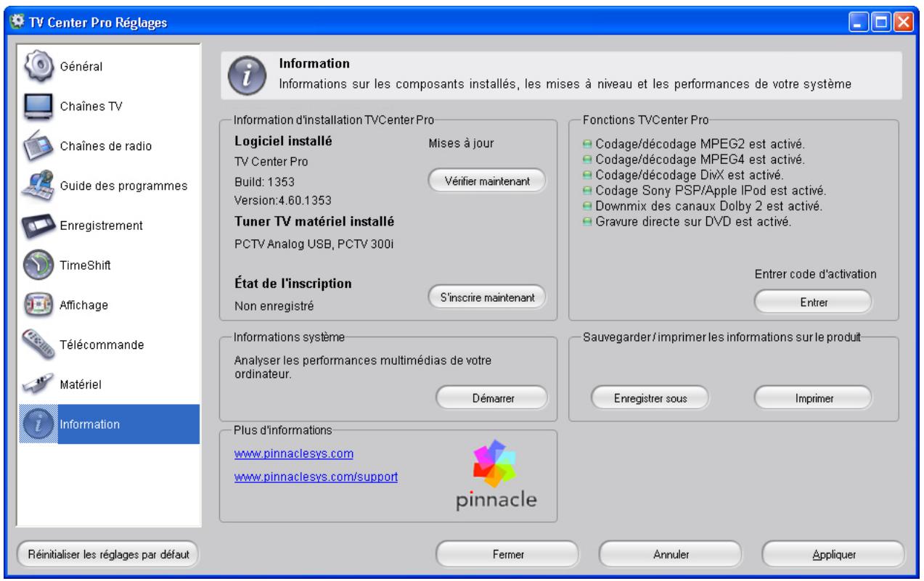Minimize the Réglages window
The height and width of the screenshot is (581, 924).
860,21
